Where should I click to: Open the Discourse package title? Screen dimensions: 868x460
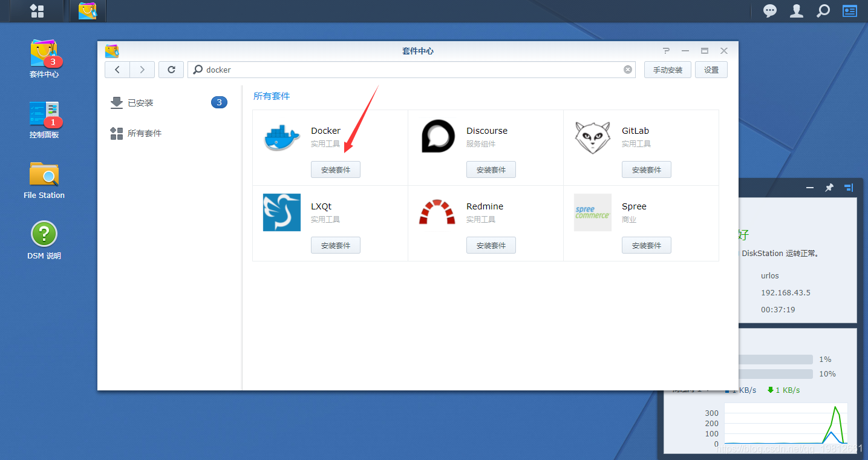(487, 131)
